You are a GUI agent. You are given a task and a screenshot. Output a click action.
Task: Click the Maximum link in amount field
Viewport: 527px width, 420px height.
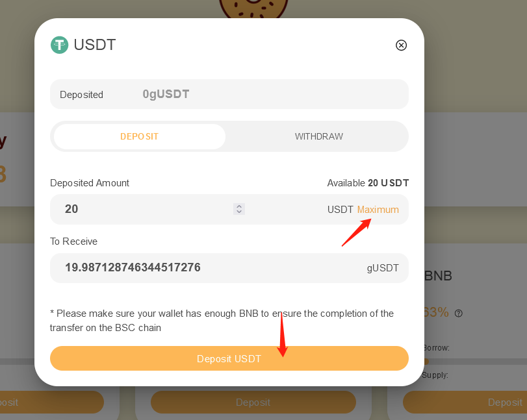[x=378, y=210]
